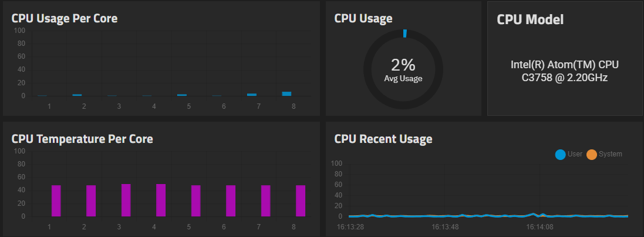Viewport: 644px width, 237px height.
Task: Click core 3's purple temperature bar
Action: (x=126, y=200)
